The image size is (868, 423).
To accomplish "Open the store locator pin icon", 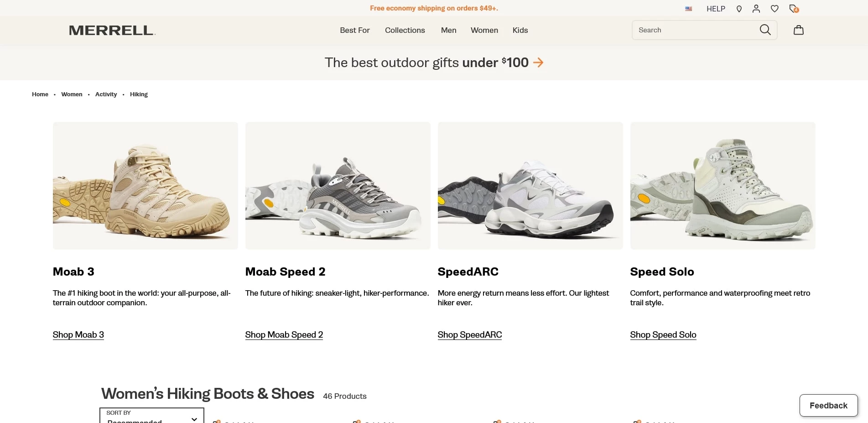I will 739,9.
